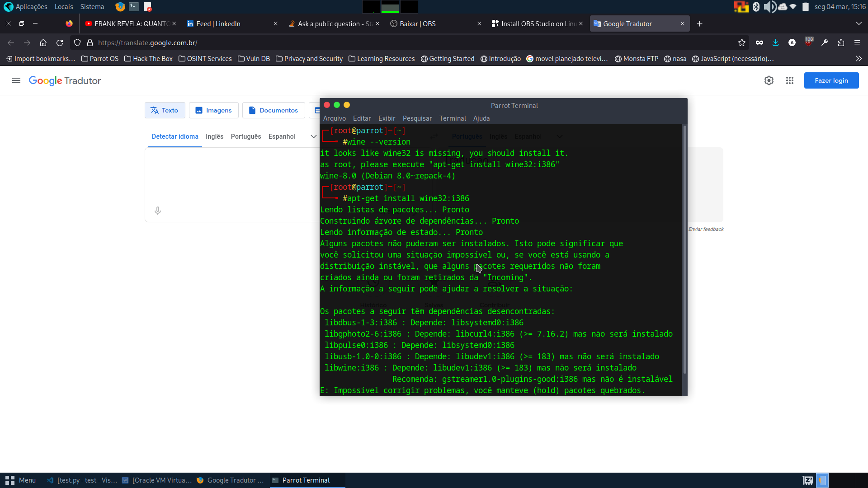868x488 pixels.
Task: Click uBlock extension icon with 108 badge
Action: [808, 42]
